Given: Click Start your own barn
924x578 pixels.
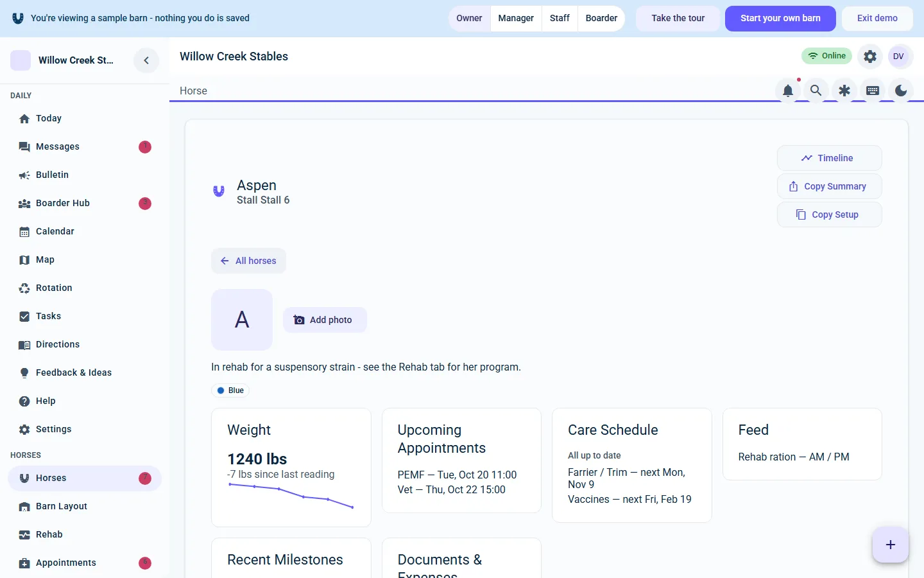Looking at the screenshot, I should pos(780,18).
